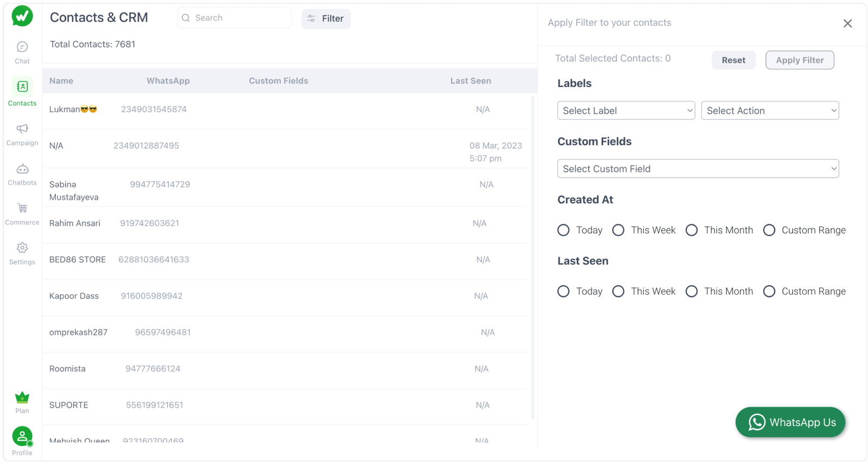Select This Month under Created At

pos(692,230)
